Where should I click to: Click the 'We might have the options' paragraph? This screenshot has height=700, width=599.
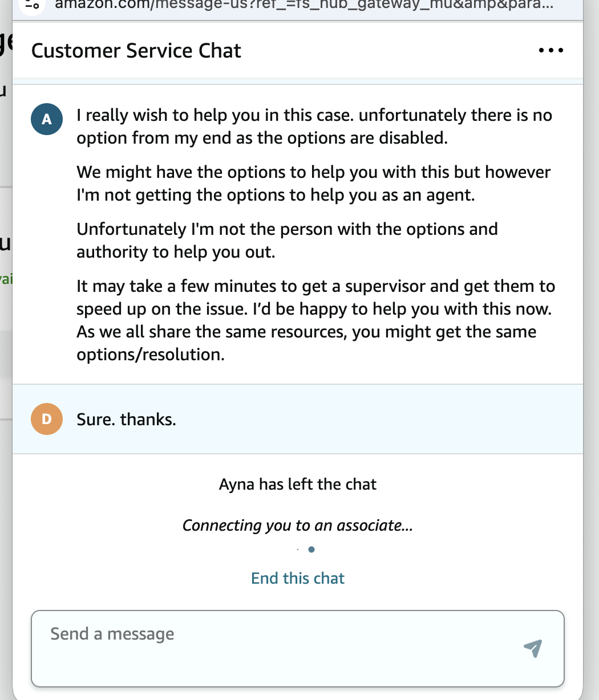coord(314,184)
